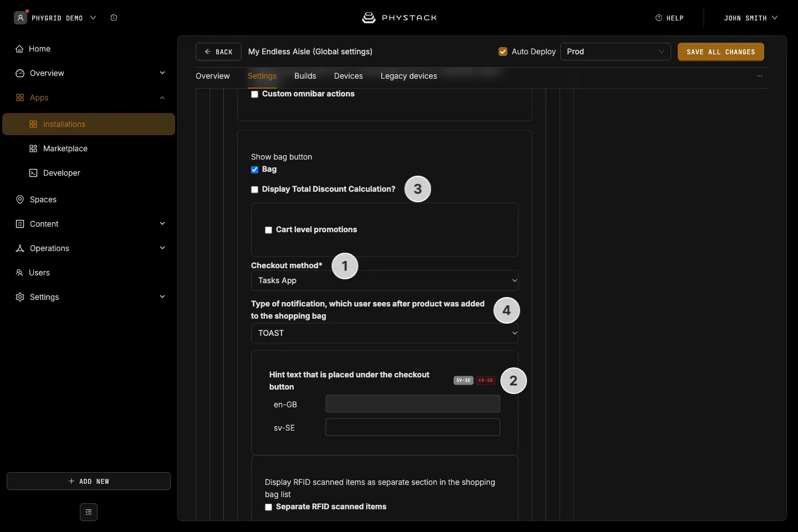The width and height of the screenshot is (798, 532).
Task: Click the Marketplace icon in sidebar
Action: coord(33,149)
